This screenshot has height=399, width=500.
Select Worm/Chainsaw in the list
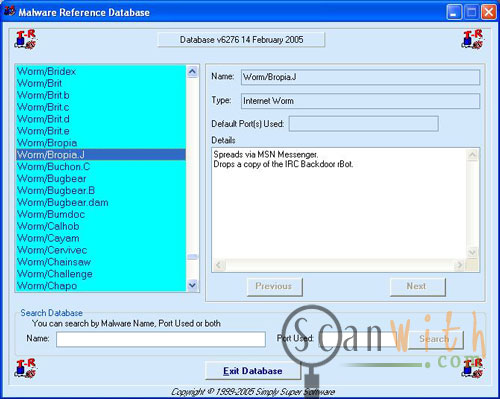pos(101,262)
